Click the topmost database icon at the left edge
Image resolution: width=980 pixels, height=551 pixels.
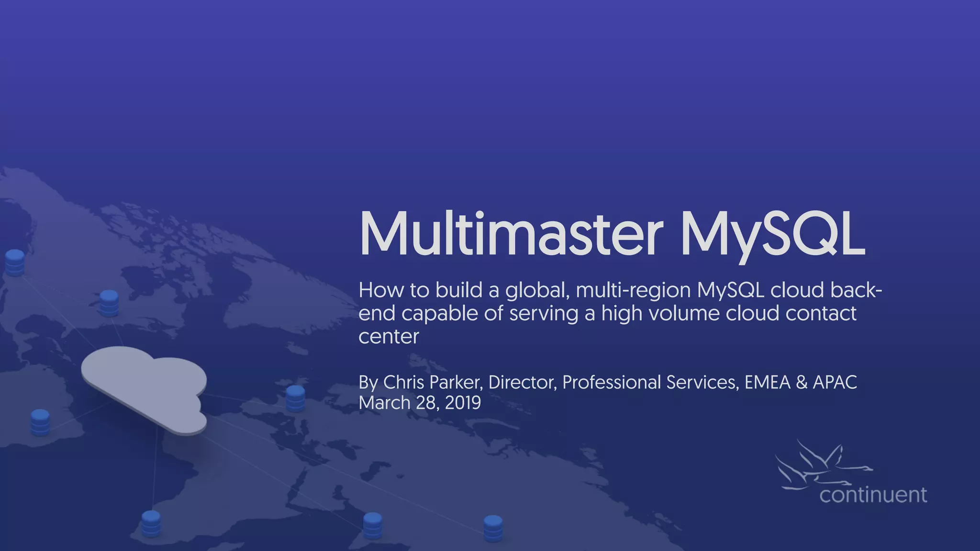(x=14, y=263)
